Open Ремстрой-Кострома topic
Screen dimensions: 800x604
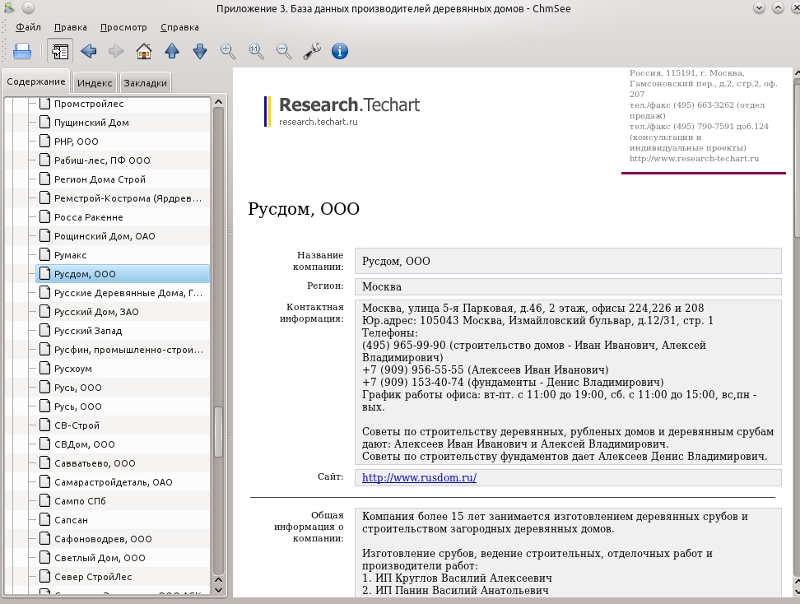128,198
